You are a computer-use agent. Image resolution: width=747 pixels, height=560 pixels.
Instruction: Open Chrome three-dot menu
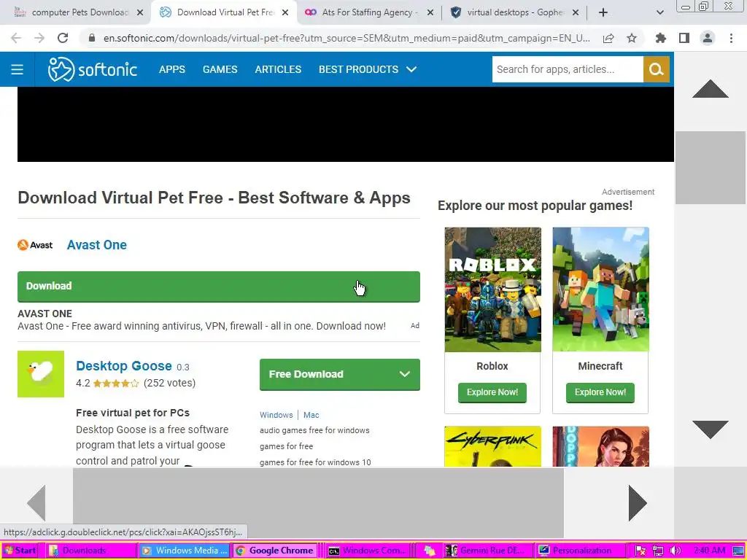[731, 38]
